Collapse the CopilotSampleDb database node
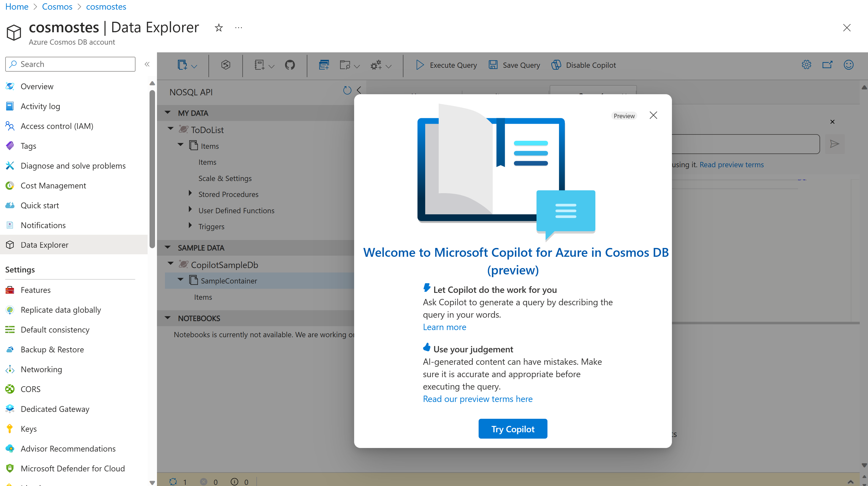Image resolution: width=868 pixels, height=486 pixels. 170,264
